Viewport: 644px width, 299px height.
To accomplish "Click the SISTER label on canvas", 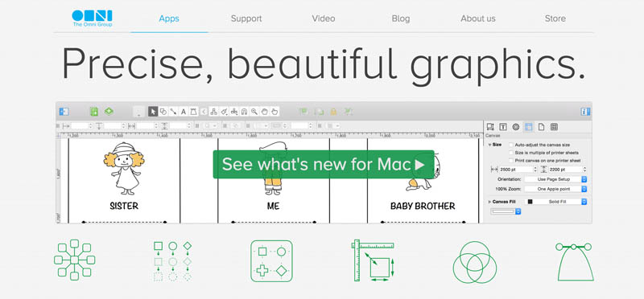I will click(124, 206).
